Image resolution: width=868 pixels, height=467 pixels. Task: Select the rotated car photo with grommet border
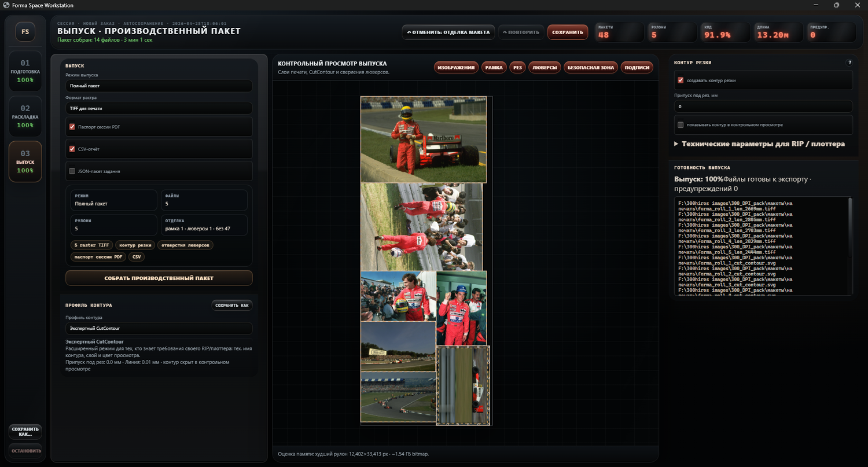pos(463,385)
